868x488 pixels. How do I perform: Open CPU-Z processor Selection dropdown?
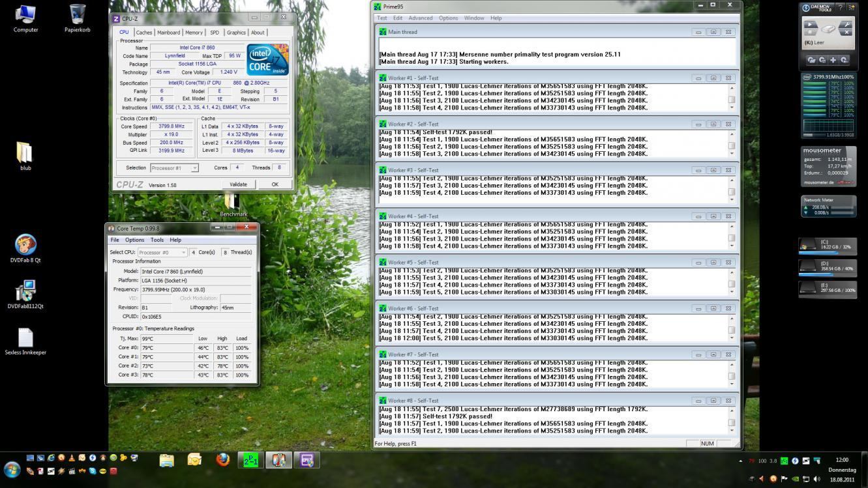174,168
